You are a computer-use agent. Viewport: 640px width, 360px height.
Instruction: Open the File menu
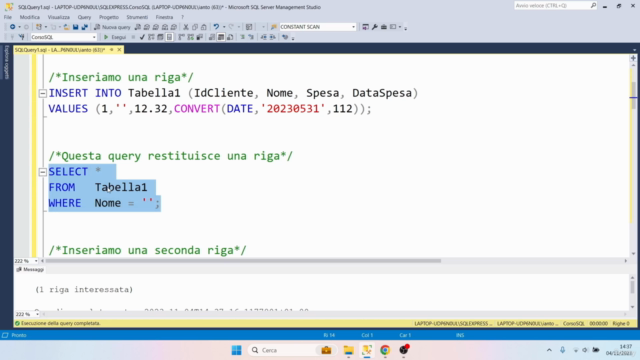click(x=8, y=17)
